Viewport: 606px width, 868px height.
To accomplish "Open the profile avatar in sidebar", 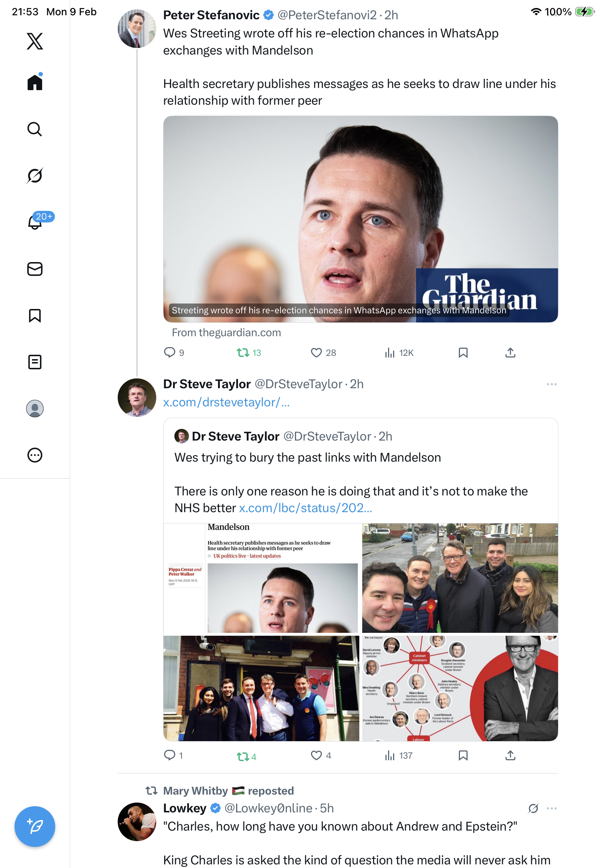I will tap(35, 408).
